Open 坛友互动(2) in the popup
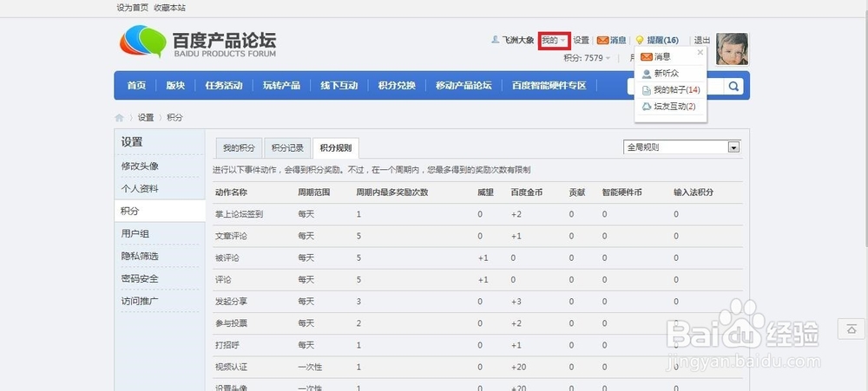This screenshot has width=868, height=391. 668,107
